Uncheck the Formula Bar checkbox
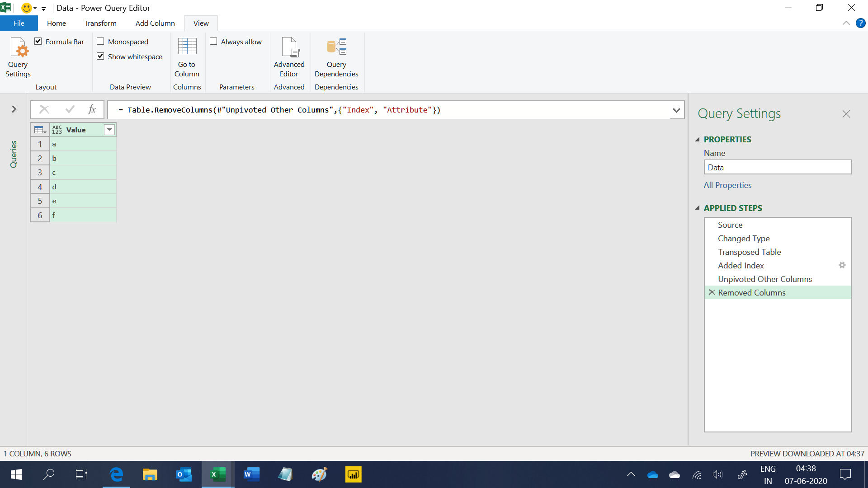868x488 pixels. click(38, 42)
